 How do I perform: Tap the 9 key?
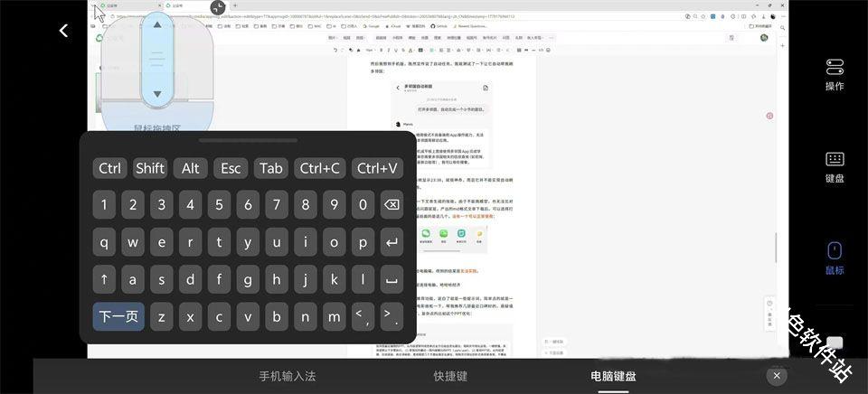click(334, 205)
